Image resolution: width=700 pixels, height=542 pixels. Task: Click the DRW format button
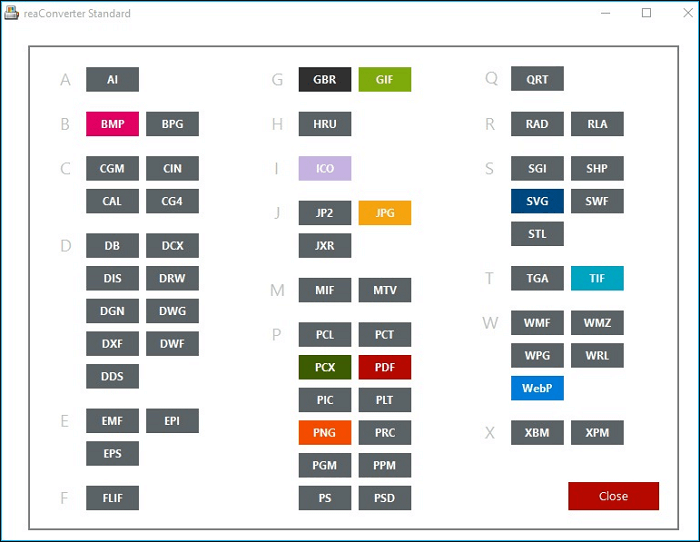(x=172, y=278)
